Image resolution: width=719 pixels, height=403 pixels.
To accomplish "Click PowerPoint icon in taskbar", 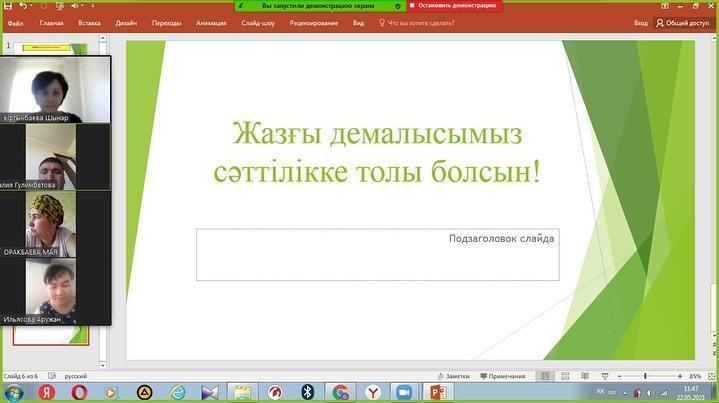I will [x=438, y=392].
